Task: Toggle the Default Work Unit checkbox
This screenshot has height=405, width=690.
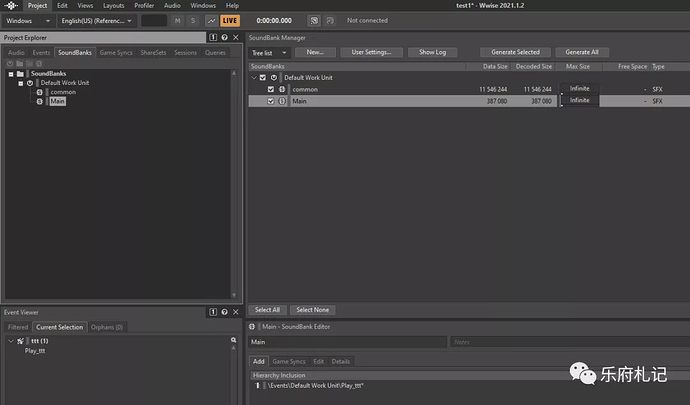Action: [263, 77]
